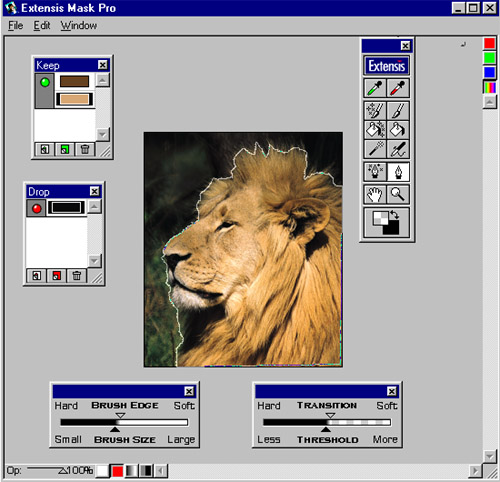Select the Zoom magnifier tool

pos(398,194)
